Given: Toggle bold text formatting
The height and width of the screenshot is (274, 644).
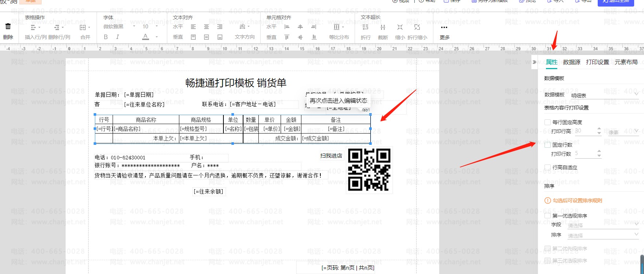Looking at the screenshot, I should click(x=106, y=37).
